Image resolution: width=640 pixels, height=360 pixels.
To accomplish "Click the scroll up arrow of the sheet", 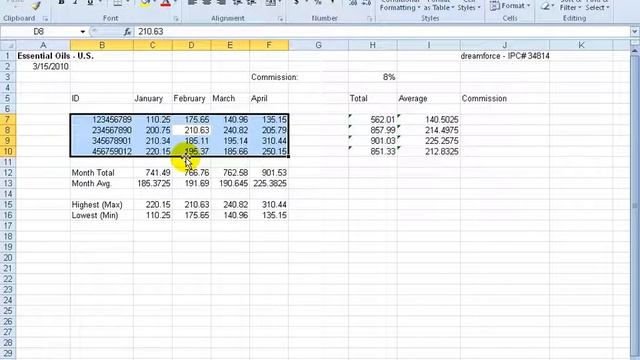I will (635, 51).
